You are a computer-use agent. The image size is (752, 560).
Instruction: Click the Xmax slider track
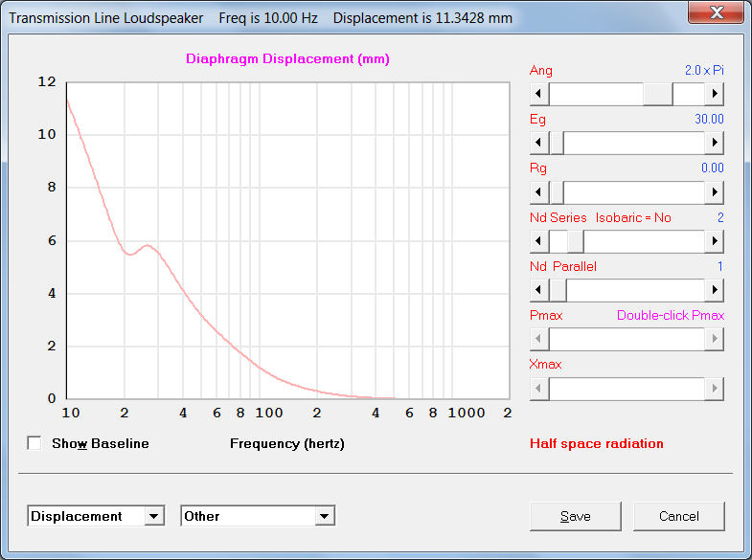click(627, 388)
